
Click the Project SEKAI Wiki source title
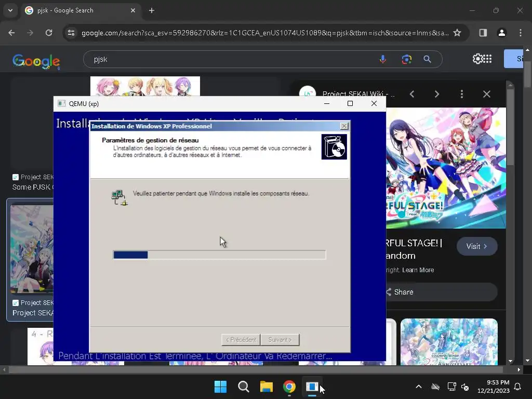(358, 94)
